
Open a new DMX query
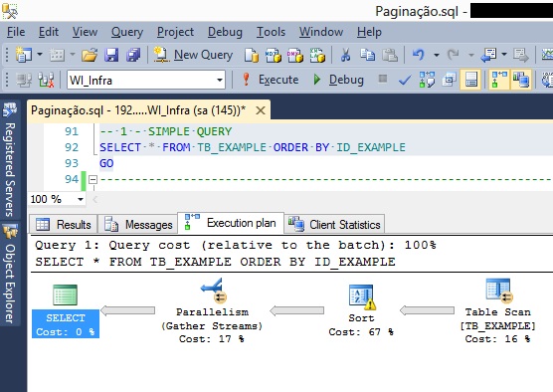pos(294,55)
